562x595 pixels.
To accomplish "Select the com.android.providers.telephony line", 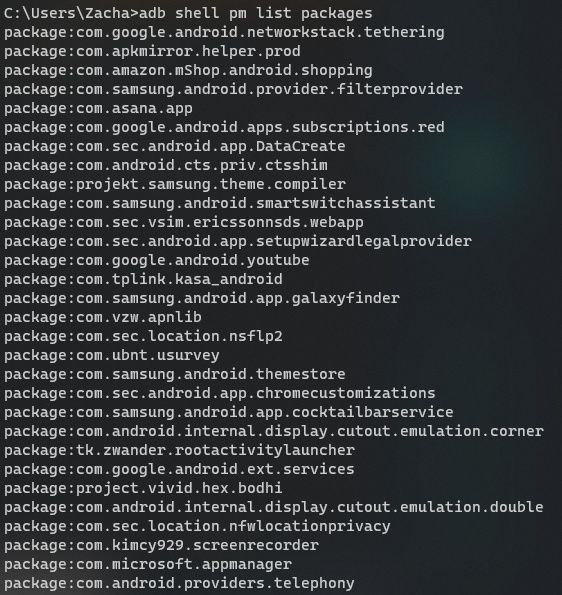I will (x=179, y=583).
